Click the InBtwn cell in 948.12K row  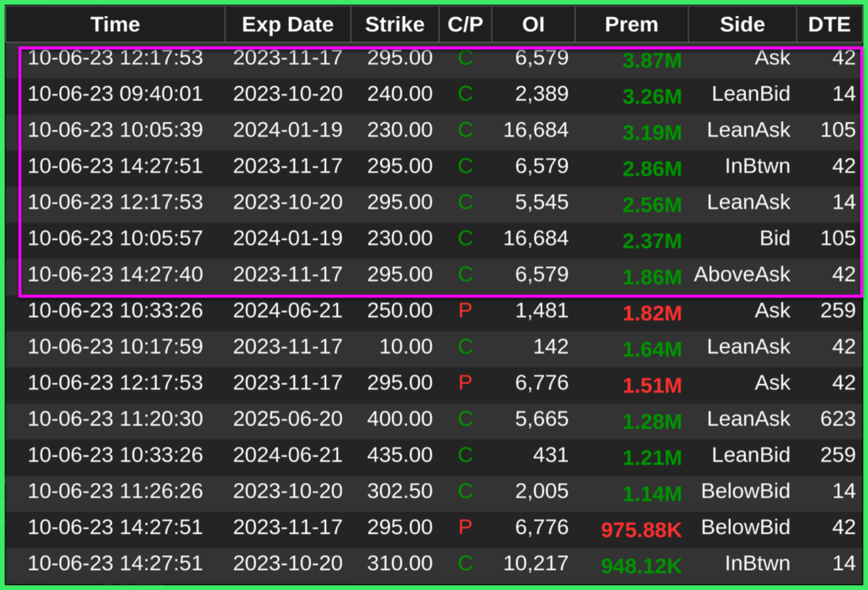pyautogui.click(x=757, y=563)
